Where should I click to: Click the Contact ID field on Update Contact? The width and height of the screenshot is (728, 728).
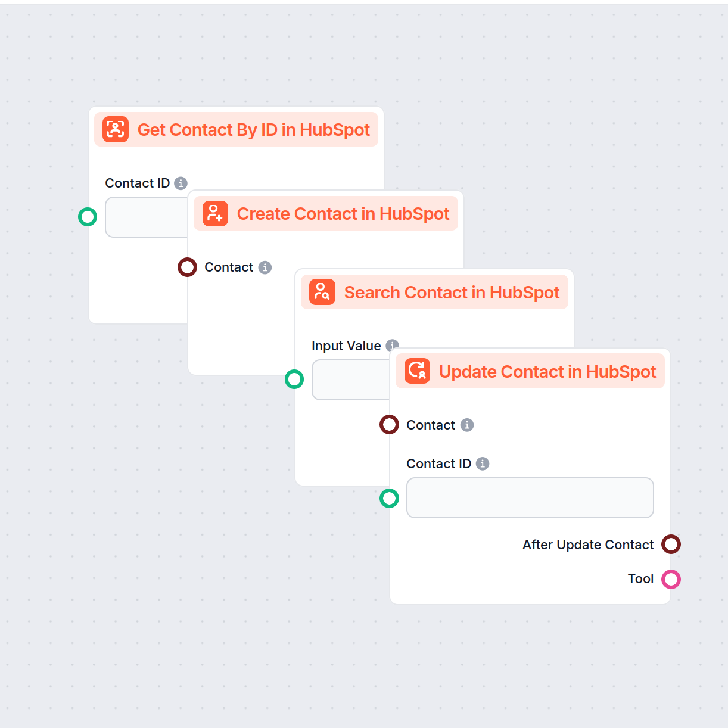pyautogui.click(x=530, y=497)
